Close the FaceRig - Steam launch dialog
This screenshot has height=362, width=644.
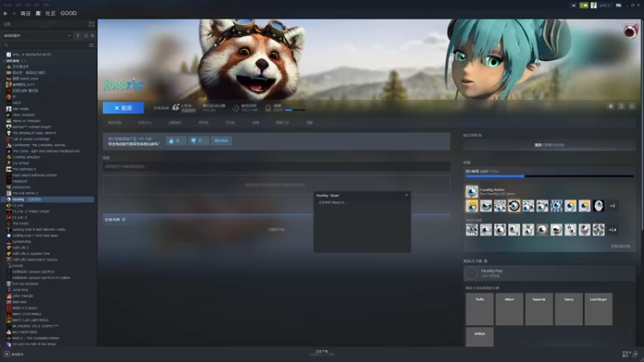click(x=407, y=195)
